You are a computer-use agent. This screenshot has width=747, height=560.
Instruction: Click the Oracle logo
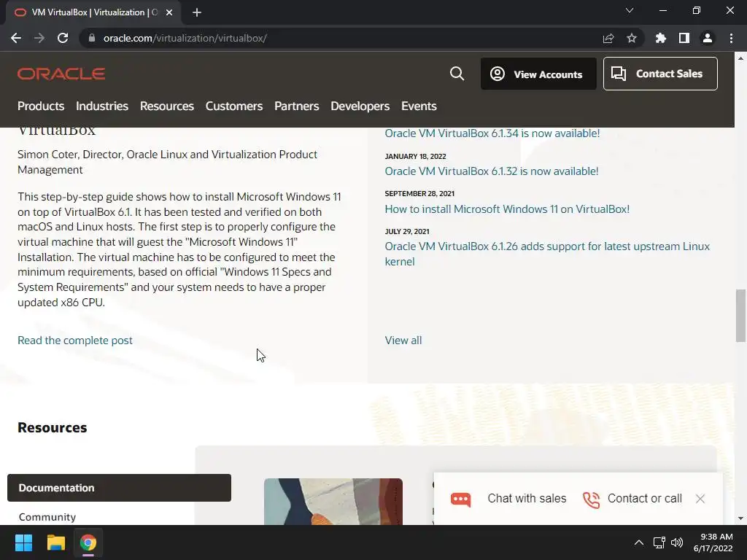[61, 74]
